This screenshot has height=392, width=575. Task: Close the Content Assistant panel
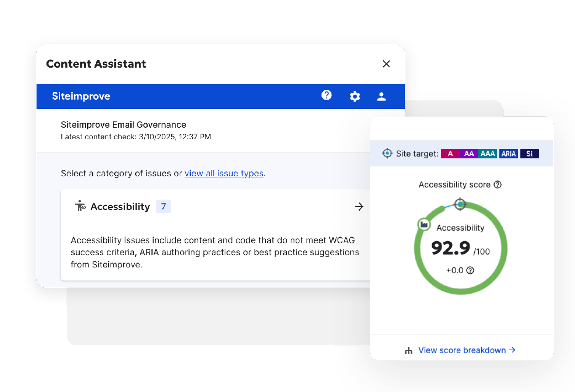point(386,64)
